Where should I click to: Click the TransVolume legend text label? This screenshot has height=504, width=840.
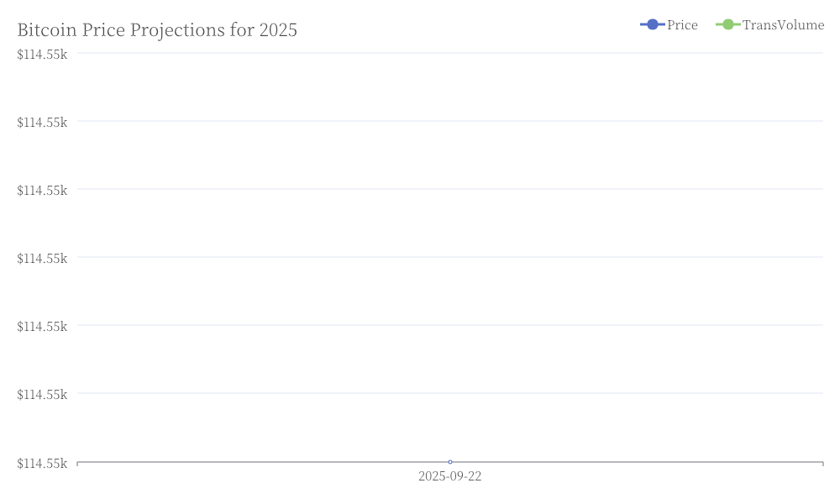783,25
